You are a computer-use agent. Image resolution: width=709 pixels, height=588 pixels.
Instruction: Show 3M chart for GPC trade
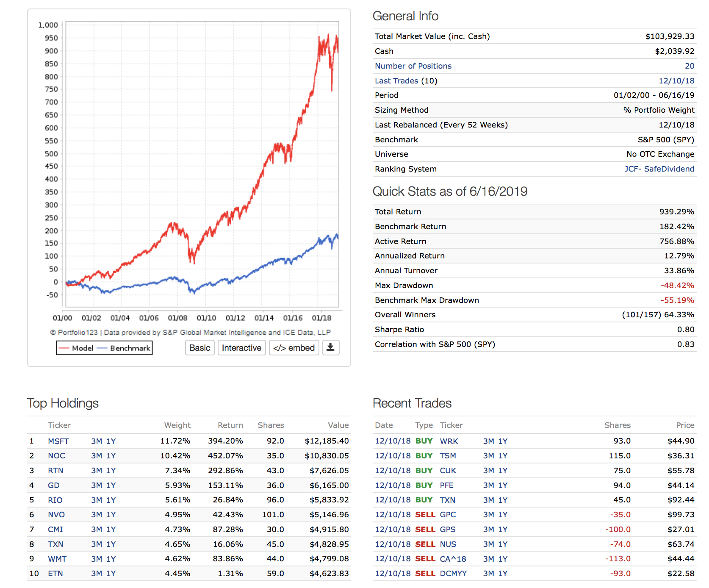[488, 515]
